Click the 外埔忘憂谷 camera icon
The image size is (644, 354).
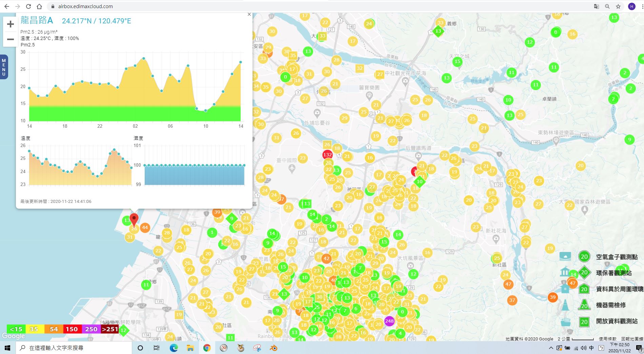pyautogui.click(x=317, y=113)
